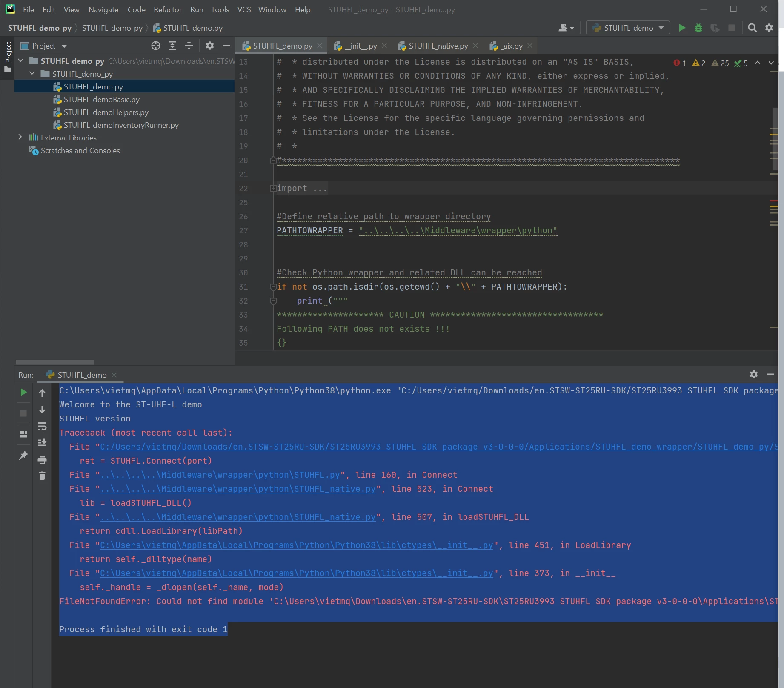Viewport: 784px width, 688px height.
Task: Select STUHFL_demoHelpers.py in project tree
Action: (106, 112)
